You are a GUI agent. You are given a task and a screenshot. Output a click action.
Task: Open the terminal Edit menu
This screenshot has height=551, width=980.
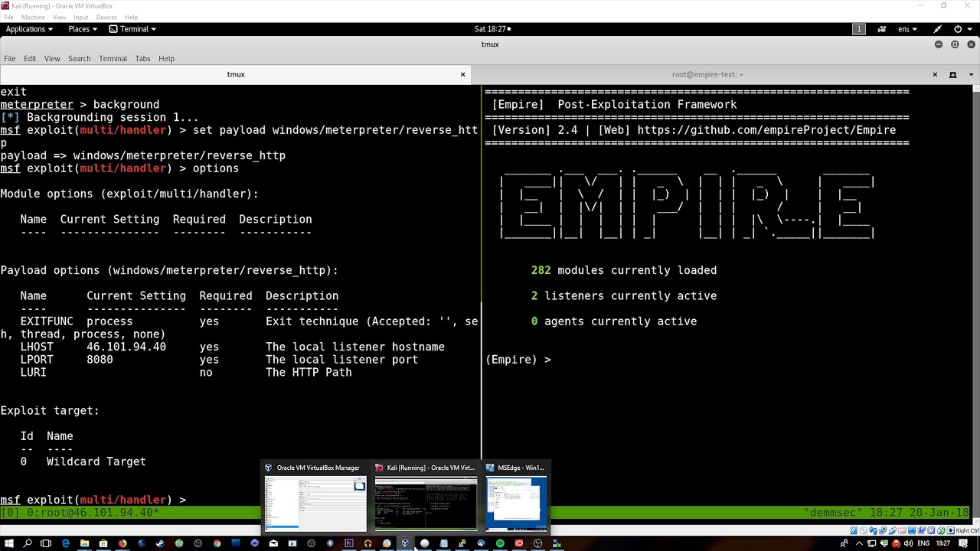pyautogui.click(x=30, y=58)
